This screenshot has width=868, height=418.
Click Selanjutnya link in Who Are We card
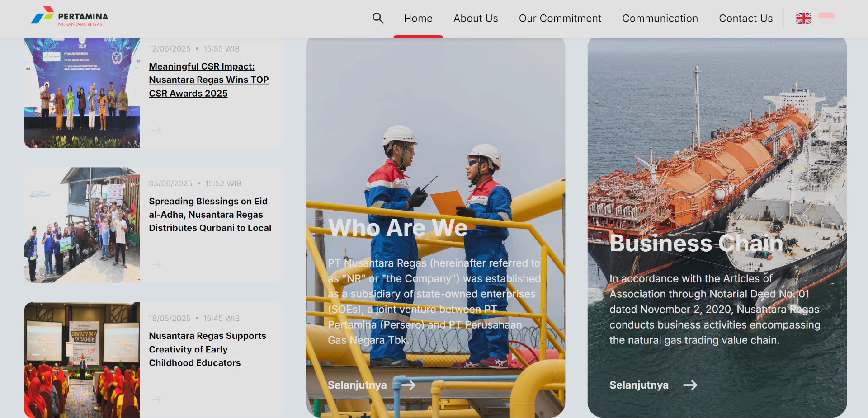[x=357, y=385]
